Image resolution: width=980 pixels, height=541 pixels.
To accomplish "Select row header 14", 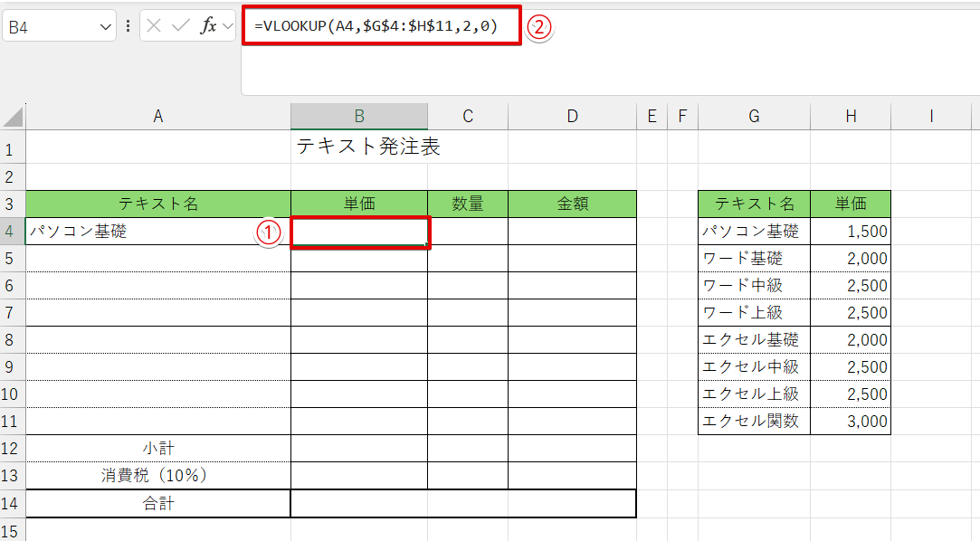I will [9, 502].
